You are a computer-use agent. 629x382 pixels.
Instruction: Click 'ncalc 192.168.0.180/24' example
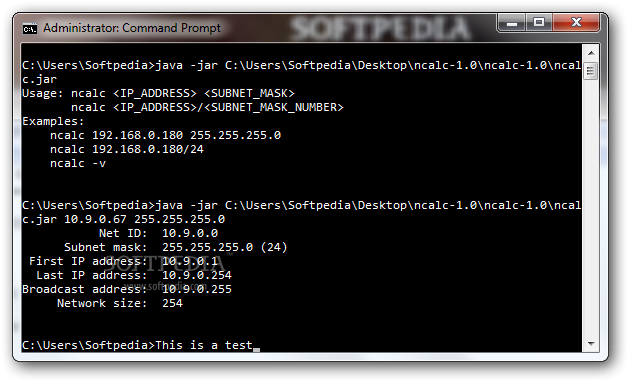click(x=127, y=149)
